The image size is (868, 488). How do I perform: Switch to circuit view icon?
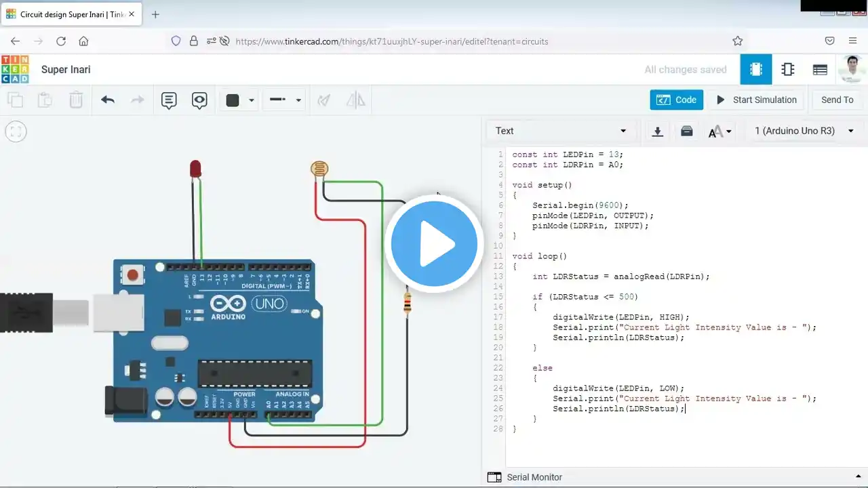pos(756,69)
